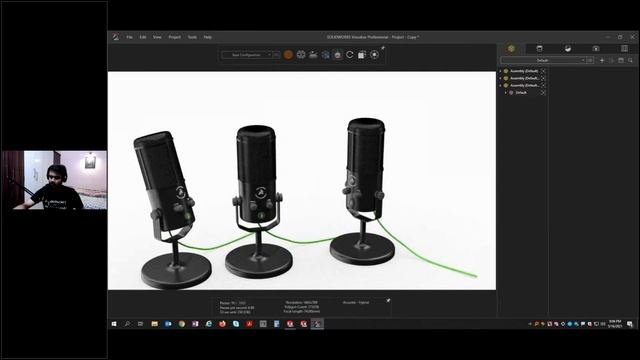Open the Default model set dropdown in the palette
Screen dimensions: 640x360
click(543, 60)
